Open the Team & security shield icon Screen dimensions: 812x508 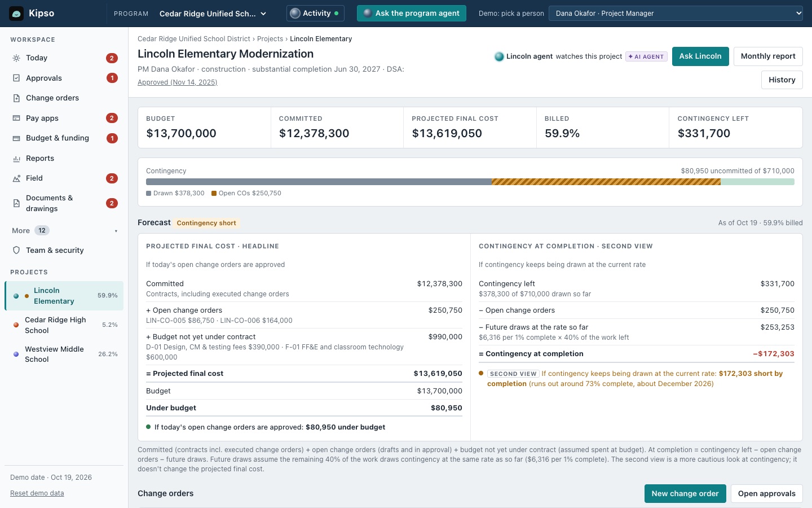click(16, 250)
